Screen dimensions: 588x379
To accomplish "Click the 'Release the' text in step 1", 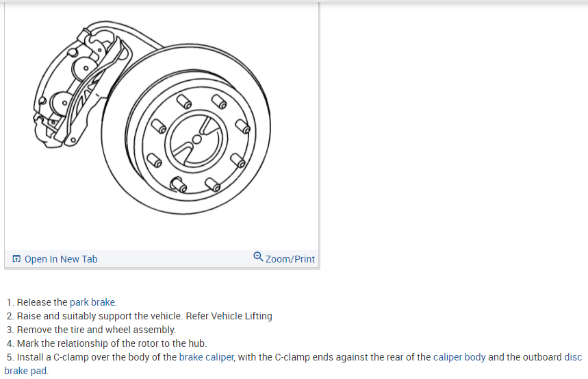I will (42, 302).
